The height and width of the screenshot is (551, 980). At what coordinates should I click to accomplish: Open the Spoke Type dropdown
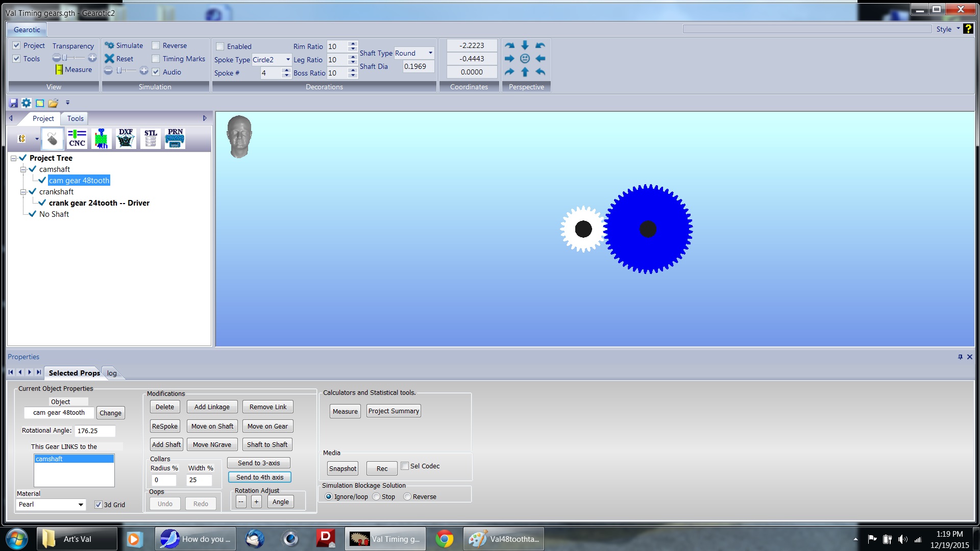(288, 60)
